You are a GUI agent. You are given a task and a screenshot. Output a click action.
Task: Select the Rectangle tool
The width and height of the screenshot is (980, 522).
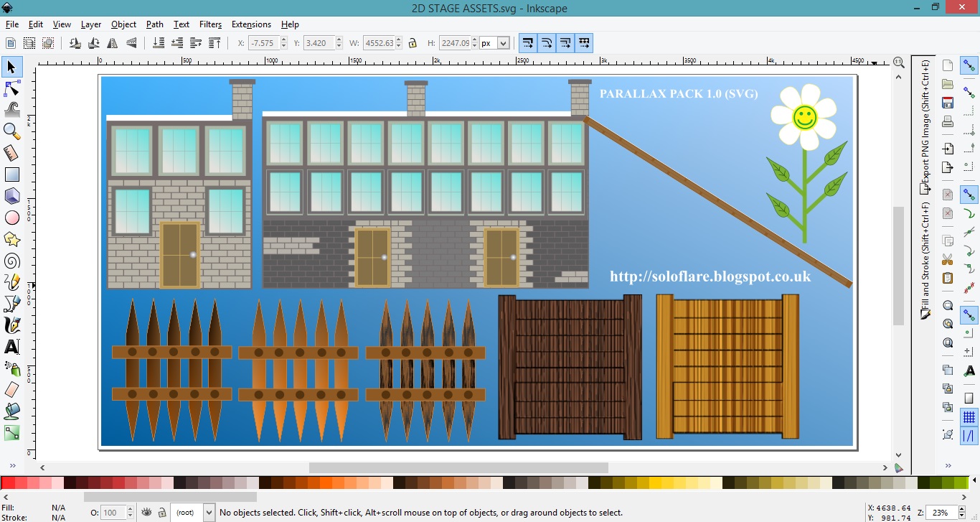pos(11,174)
